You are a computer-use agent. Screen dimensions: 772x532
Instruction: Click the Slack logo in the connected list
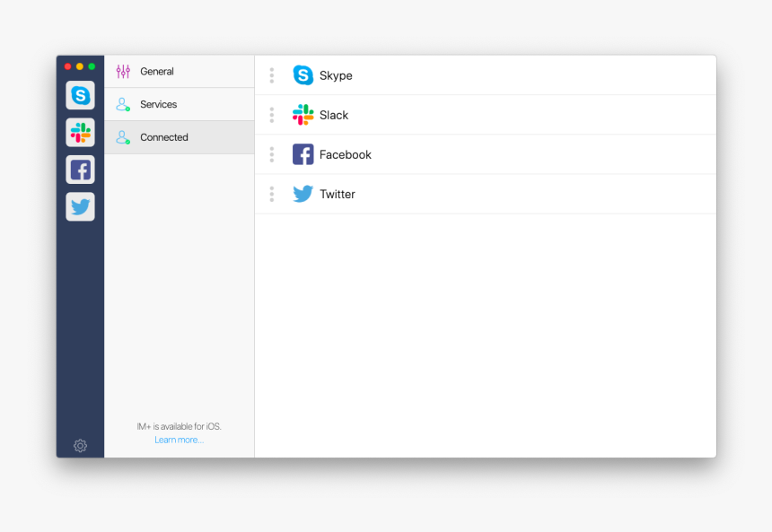point(303,115)
